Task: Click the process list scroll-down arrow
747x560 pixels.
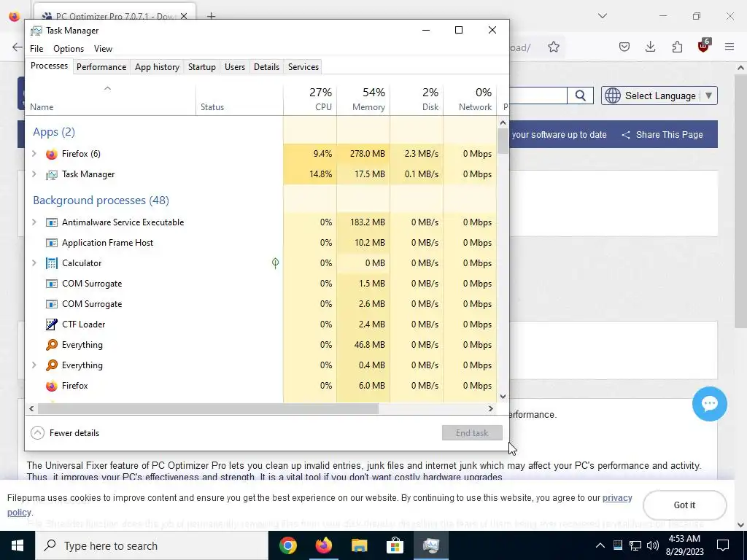Action: (503, 397)
